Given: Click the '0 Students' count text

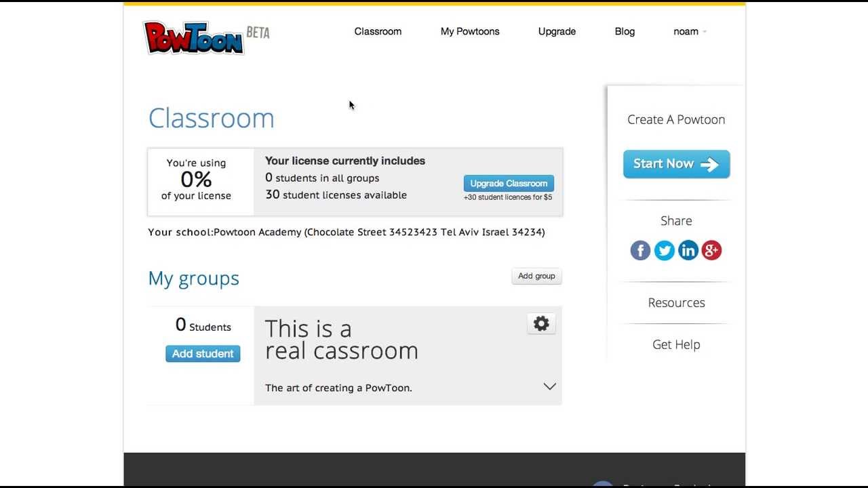Looking at the screenshot, I should coord(203,325).
